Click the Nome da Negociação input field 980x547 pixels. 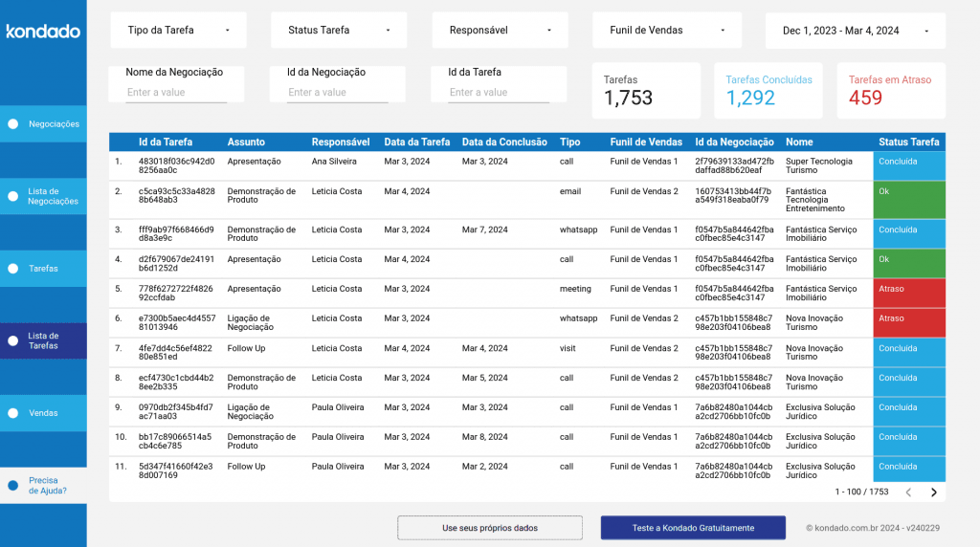click(x=176, y=93)
